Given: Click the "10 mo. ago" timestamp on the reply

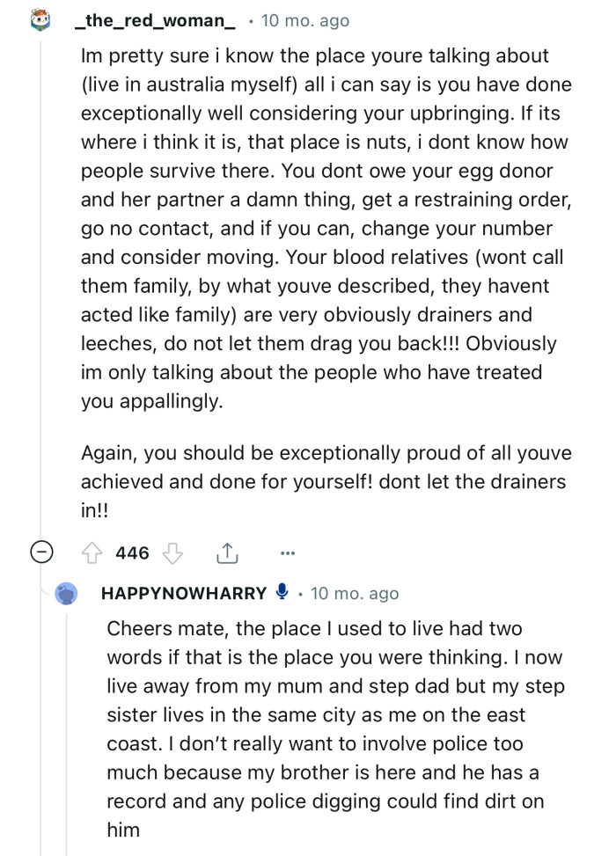Looking at the screenshot, I should [x=354, y=593].
